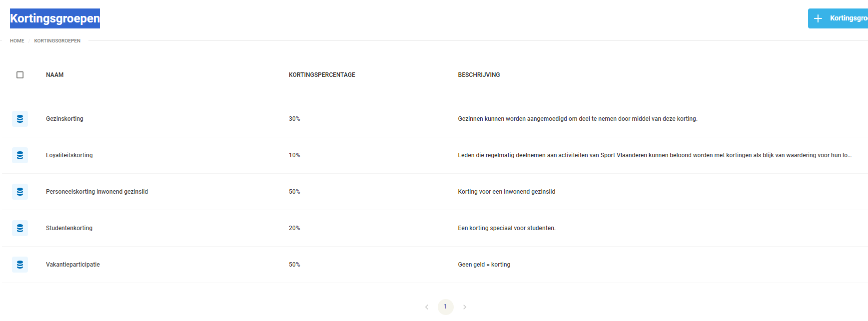Screen dimensions: 868x321
Task: Click the database icon beside Vakantieparticipatie
Action: (x=20, y=265)
